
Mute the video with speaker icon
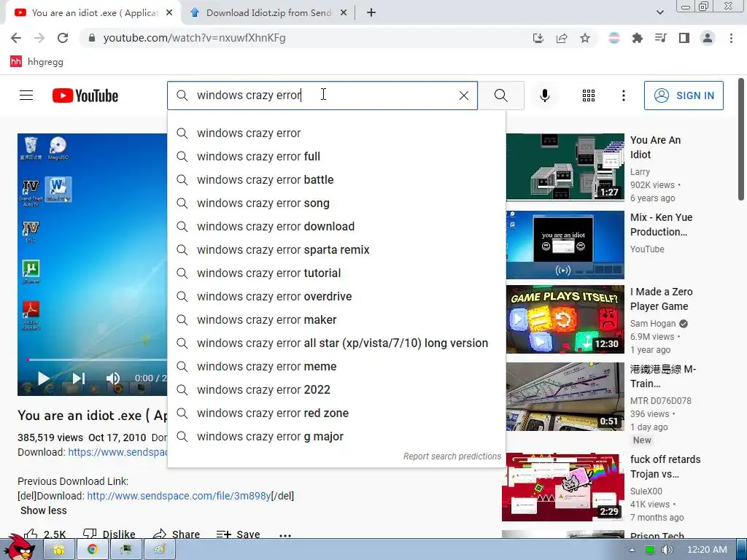113,378
